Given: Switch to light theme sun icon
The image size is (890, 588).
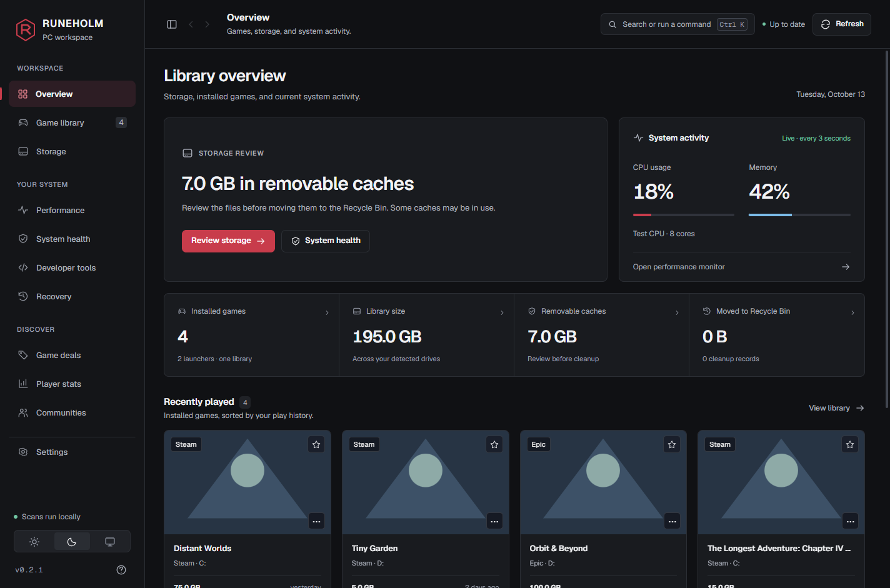Looking at the screenshot, I should (34, 542).
